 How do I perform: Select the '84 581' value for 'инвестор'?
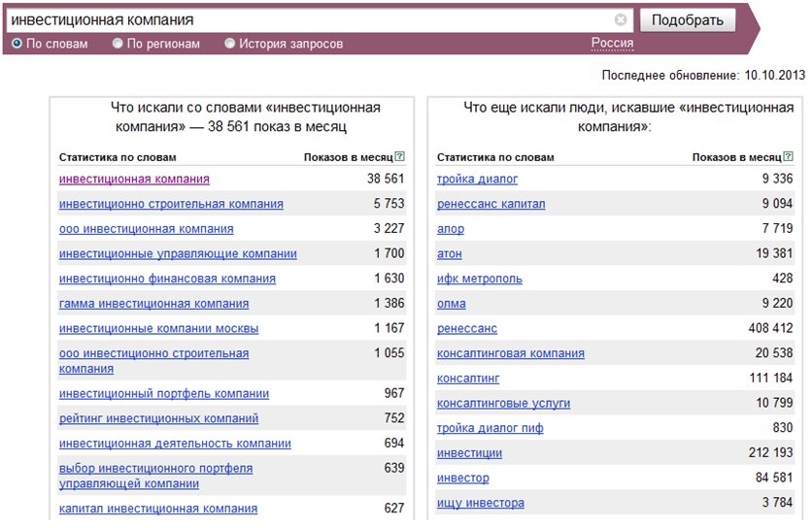[774, 478]
